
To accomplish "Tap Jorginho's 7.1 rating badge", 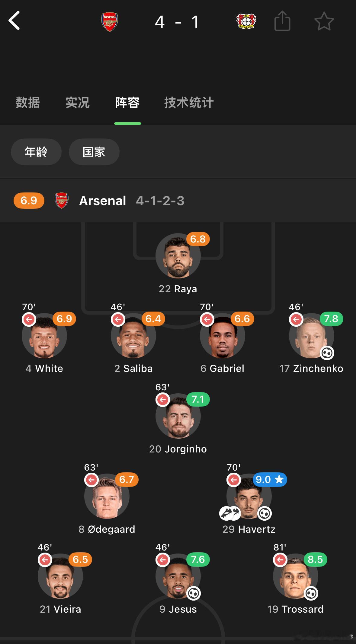I will tap(198, 399).
